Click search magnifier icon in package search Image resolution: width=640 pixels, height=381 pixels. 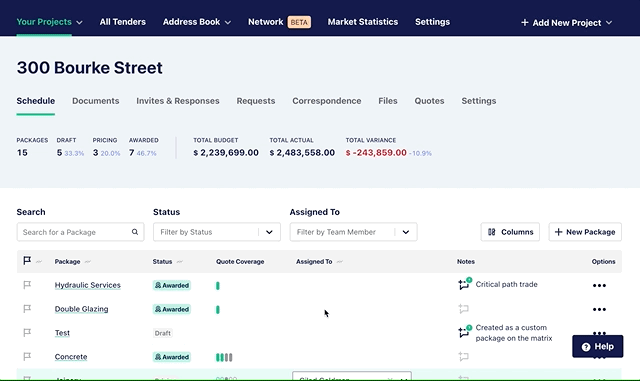point(135,232)
